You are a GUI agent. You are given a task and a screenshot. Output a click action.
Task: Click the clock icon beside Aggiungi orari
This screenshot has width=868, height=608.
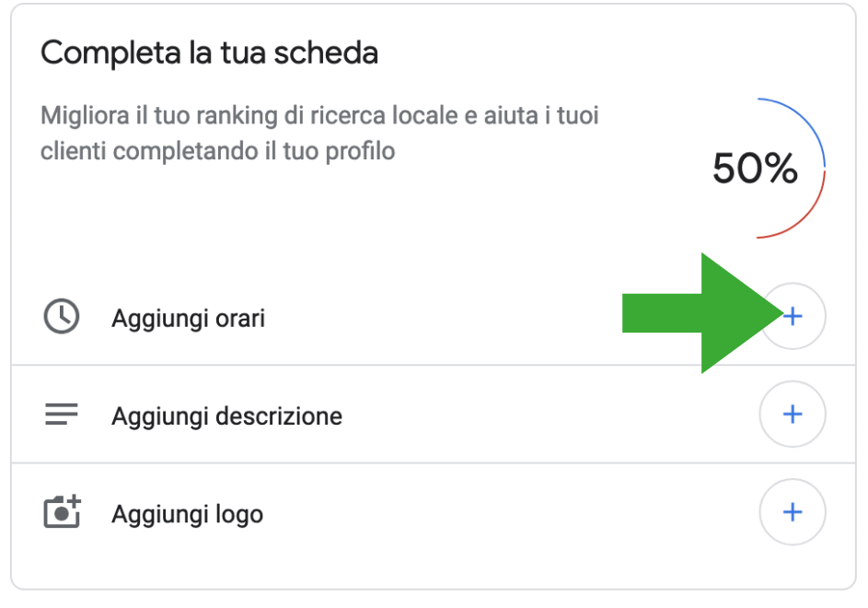[62, 317]
